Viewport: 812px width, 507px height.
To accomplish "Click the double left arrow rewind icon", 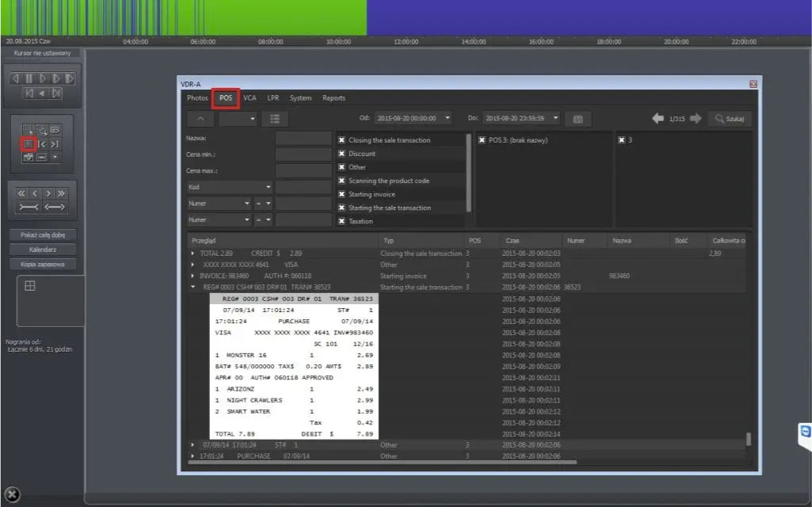I will [22, 193].
